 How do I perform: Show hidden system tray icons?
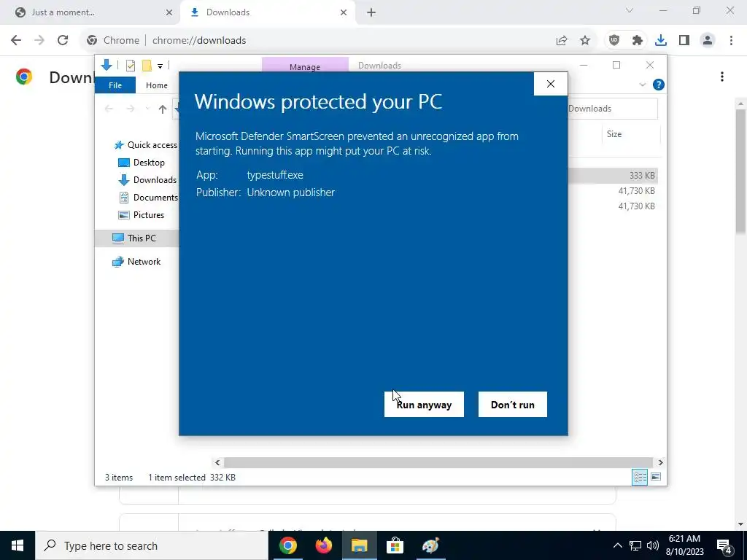[x=617, y=545]
